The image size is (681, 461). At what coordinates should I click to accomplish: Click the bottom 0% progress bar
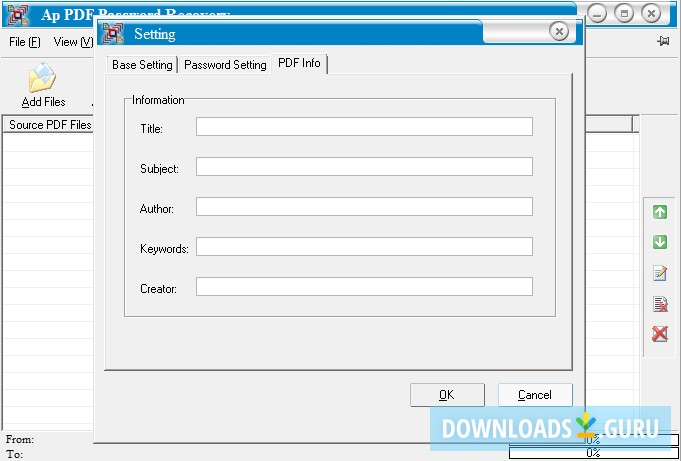[593, 453]
